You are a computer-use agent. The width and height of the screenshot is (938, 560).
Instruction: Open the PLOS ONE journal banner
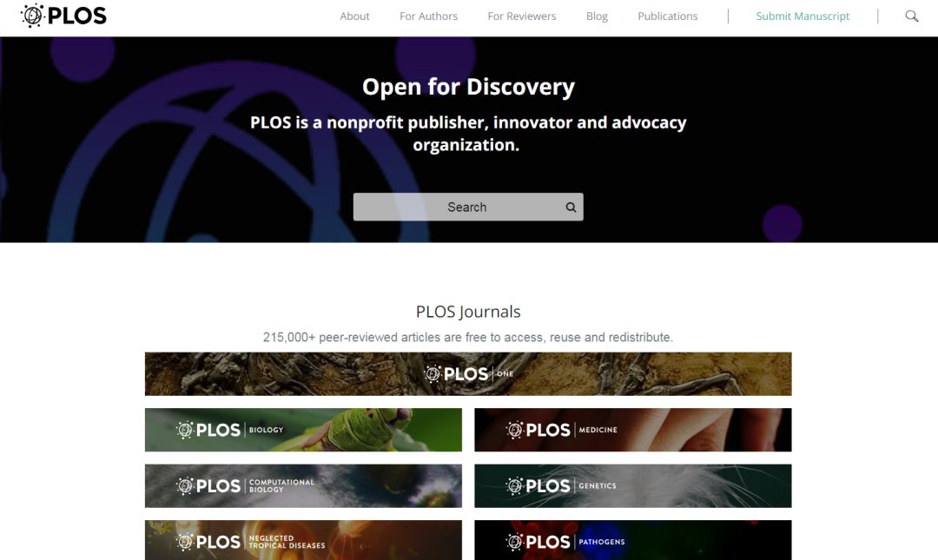pyautogui.click(x=468, y=374)
